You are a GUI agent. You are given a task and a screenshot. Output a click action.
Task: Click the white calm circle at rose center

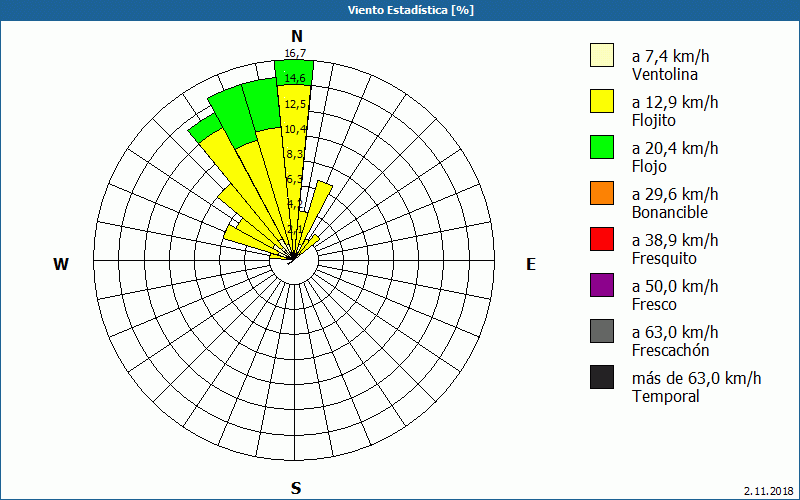pos(294,260)
